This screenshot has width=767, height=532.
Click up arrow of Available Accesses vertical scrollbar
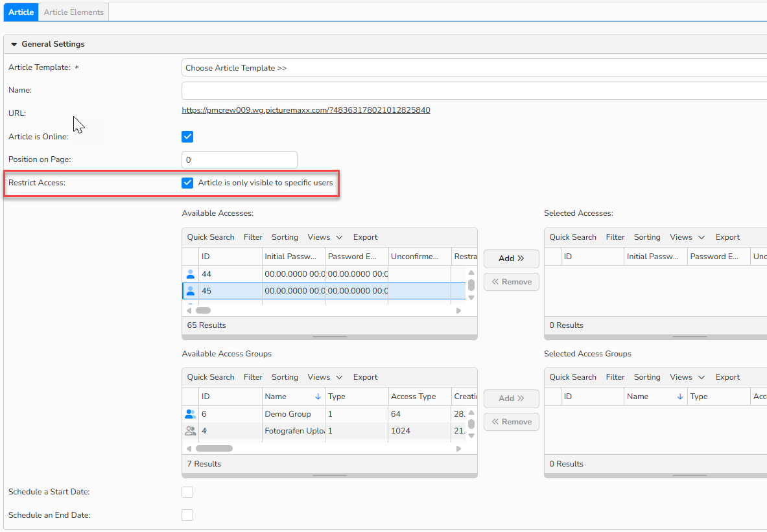click(x=471, y=273)
